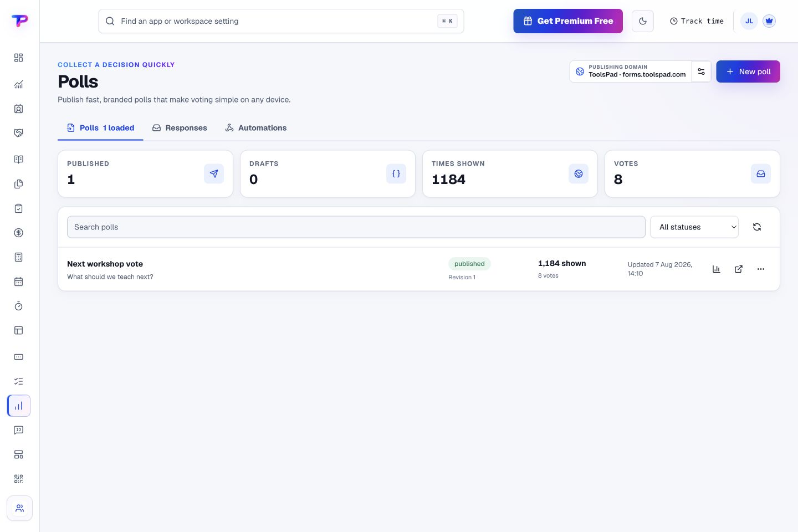Open the checklist sidebar icon
Image resolution: width=798 pixels, height=532 pixels.
[x=18, y=381]
